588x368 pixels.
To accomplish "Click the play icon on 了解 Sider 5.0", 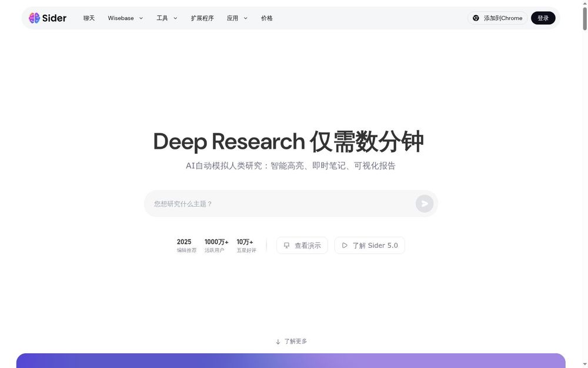I will point(345,245).
